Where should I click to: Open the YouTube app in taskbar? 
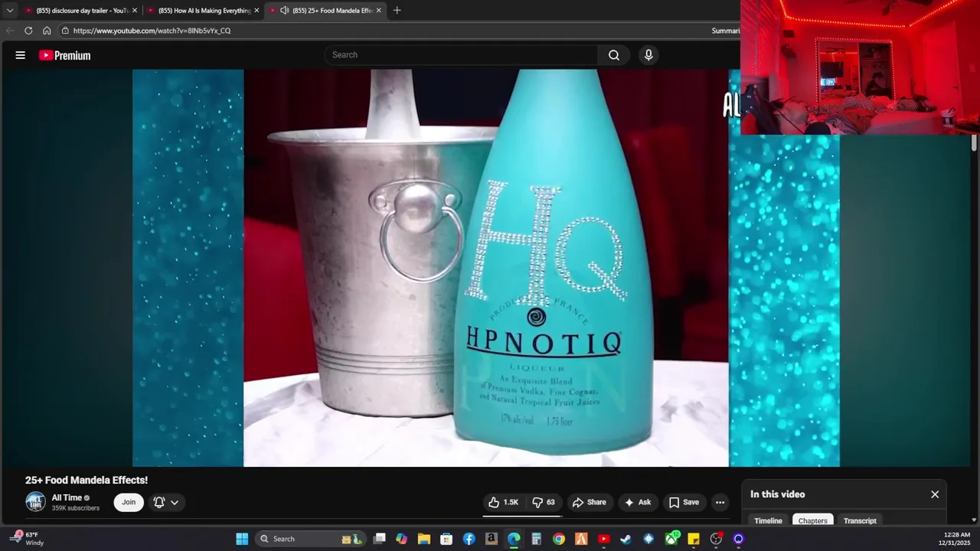603,539
